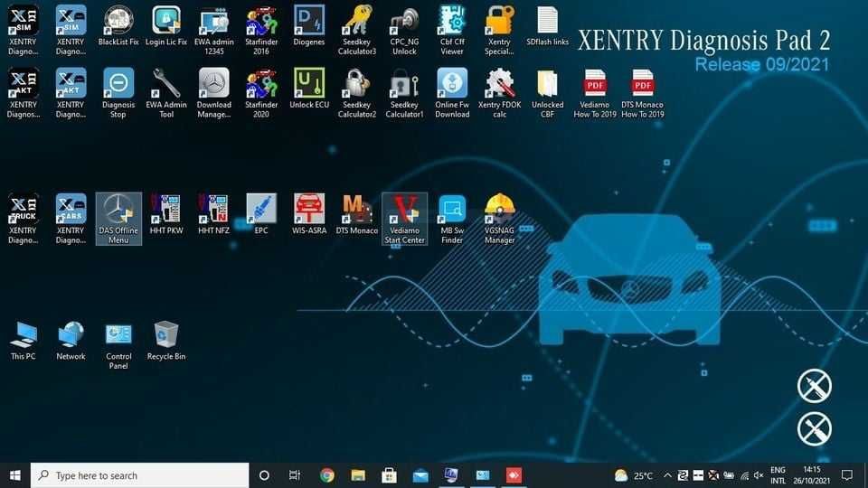Launch the BlackList Fix shortcut
The height and width of the screenshot is (488, 868).
pyautogui.click(x=118, y=25)
